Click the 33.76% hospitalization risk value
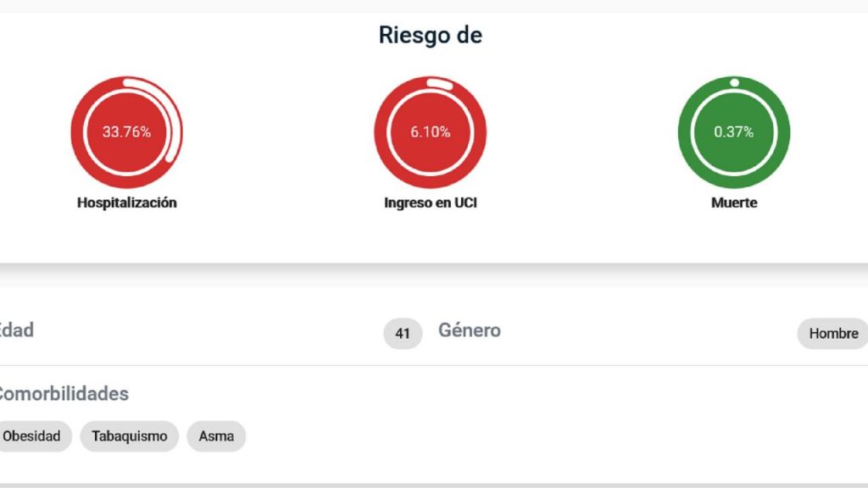Image resolution: width=868 pixels, height=488 pixels. pyautogui.click(x=127, y=132)
